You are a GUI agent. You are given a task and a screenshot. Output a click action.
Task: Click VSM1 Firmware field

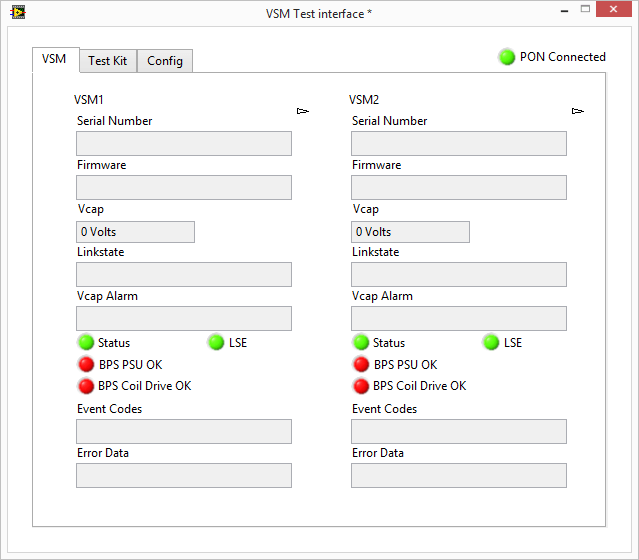pos(184,187)
